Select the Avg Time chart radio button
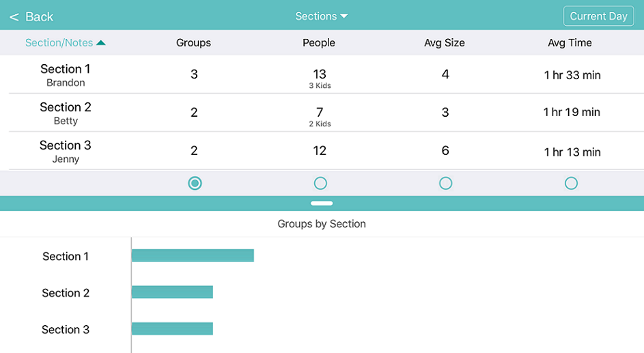The width and height of the screenshot is (644, 353). click(x=571, y=183)
